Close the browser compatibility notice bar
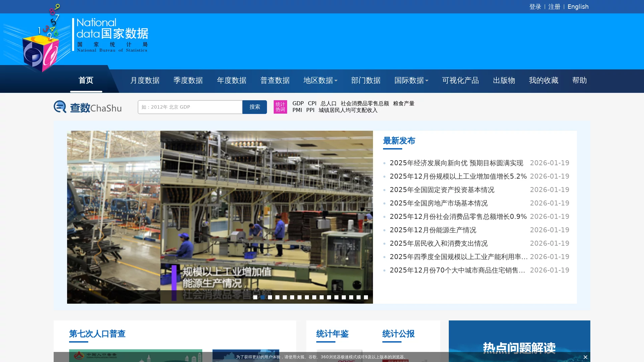 click(585, 357)
